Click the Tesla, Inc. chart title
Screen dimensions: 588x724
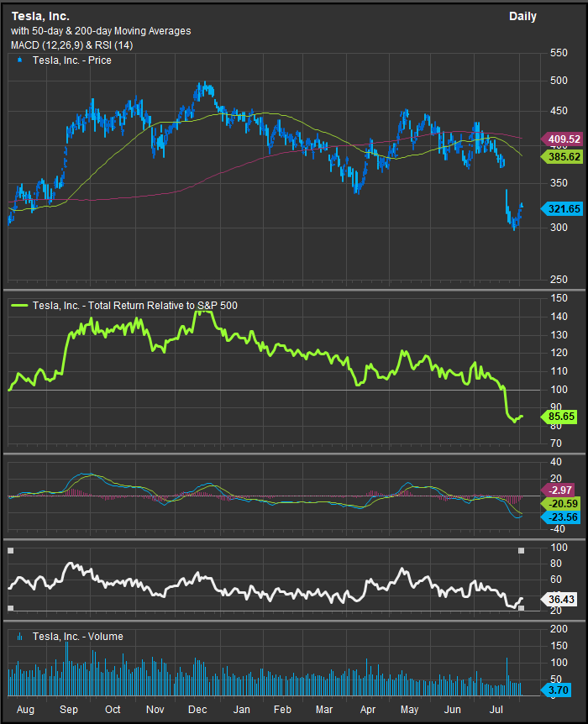click(x=40, y=16)
